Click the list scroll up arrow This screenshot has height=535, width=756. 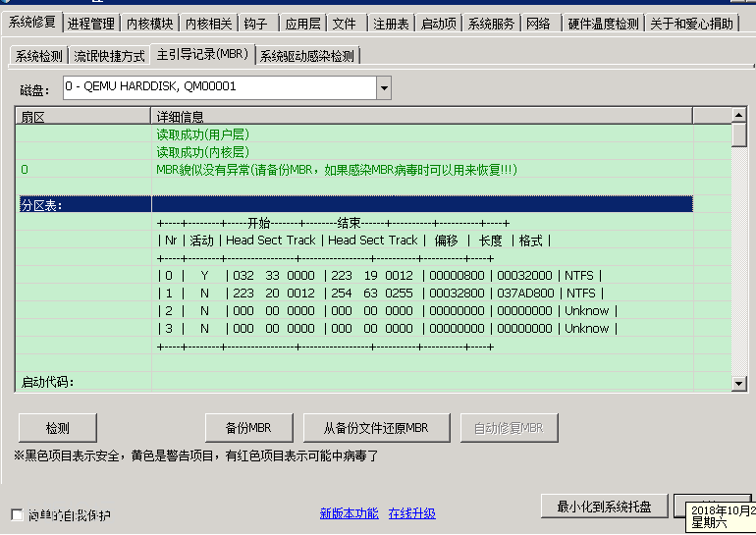tap(738, 115)
